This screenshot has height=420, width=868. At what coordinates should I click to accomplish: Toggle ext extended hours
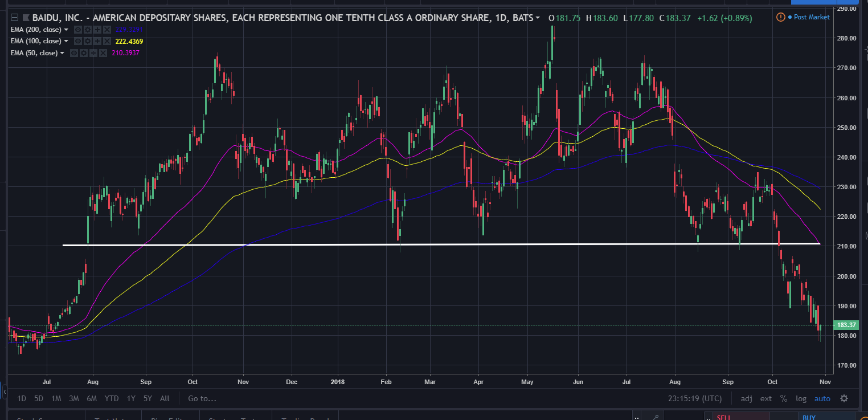pyautogui.click(x=765, y=398)
